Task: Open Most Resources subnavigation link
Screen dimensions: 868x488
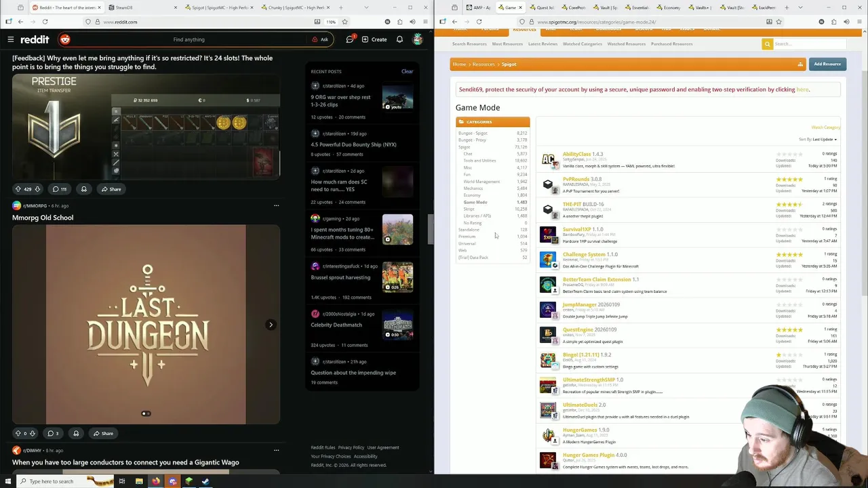Action: (507, 44)
